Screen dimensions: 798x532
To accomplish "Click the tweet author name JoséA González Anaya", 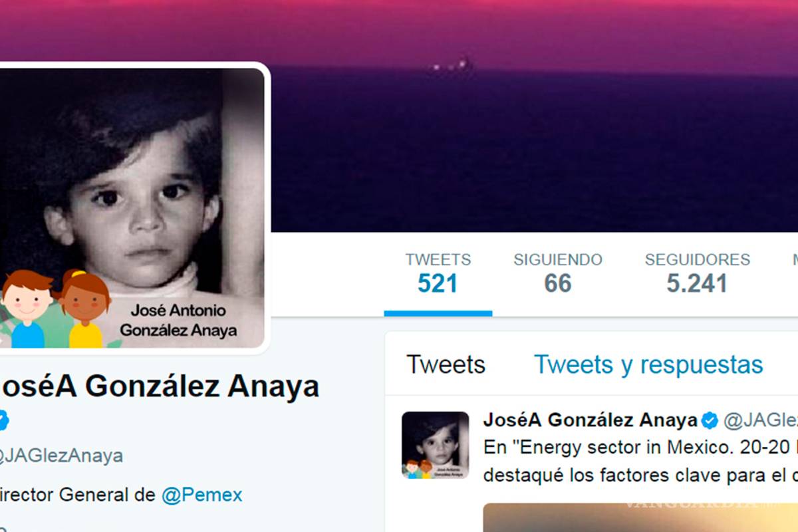I will click(591, 420).
